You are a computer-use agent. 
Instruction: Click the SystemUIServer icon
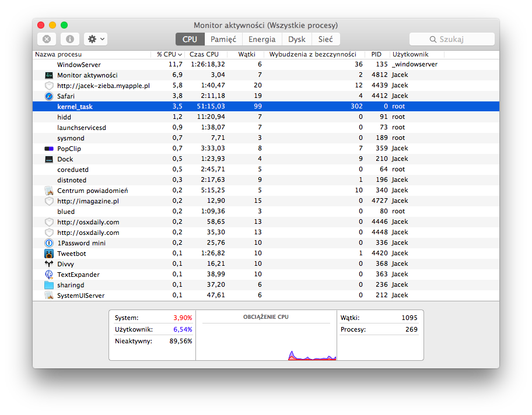pos(49,296)
